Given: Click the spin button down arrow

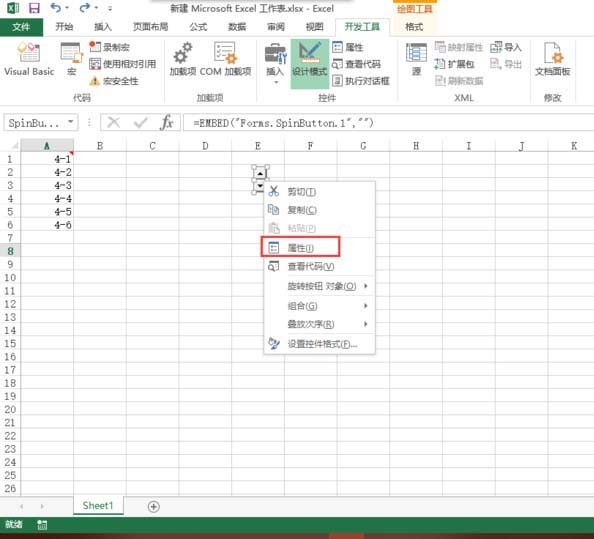Looking at the screenshot, I should (x=260, y=186).
